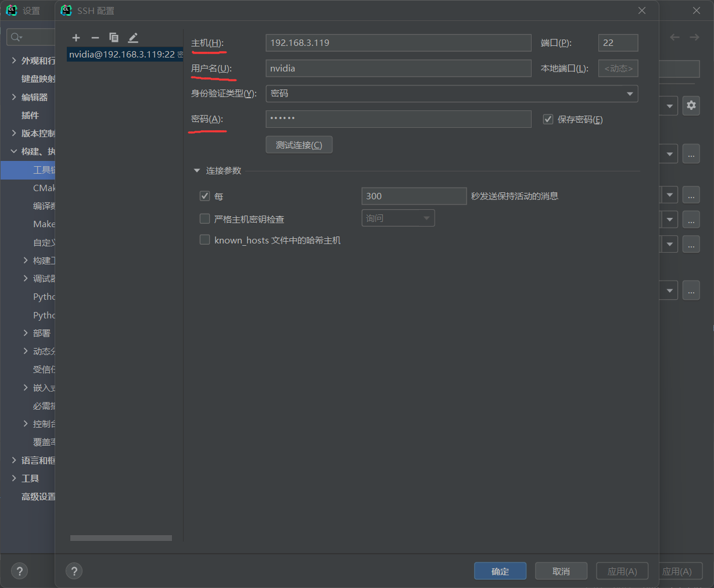Screen dimensions: 714x588
Task: Click inside the 主机 address input field
Action: [398, 42]
